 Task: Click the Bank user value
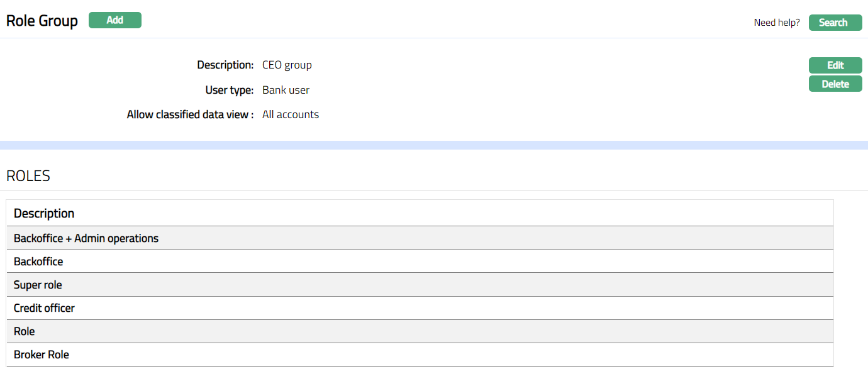pyautogui.click(x=286, y=90)
